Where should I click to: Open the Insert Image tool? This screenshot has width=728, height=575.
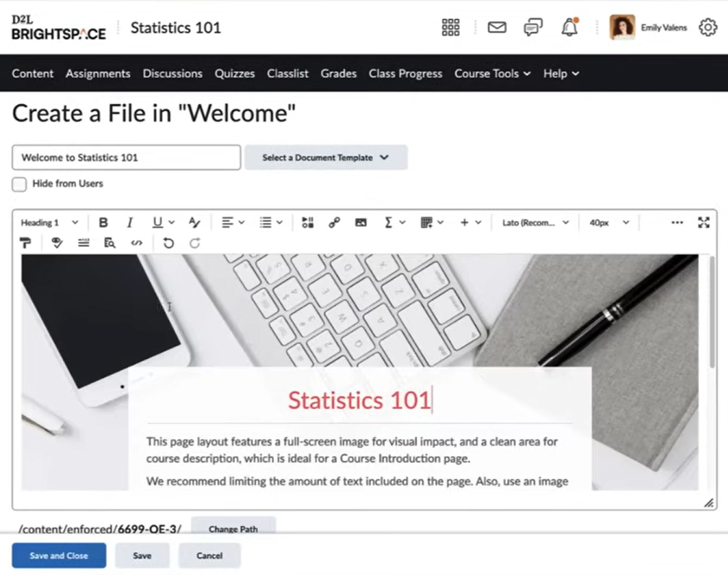361,222
